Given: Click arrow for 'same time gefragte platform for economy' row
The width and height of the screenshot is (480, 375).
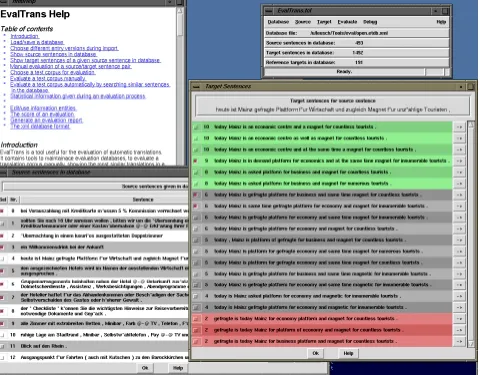Looking at the screenshot, I should [459, 206].
